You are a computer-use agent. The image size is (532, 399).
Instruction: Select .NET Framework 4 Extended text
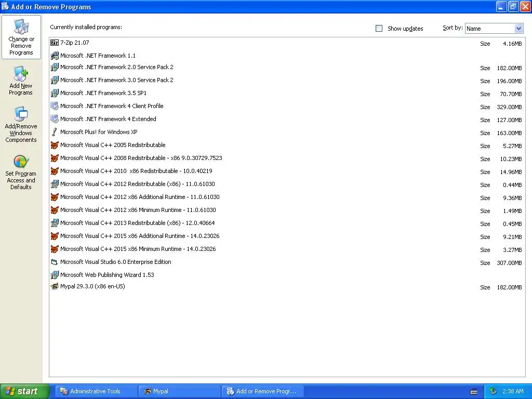(108, 119)
